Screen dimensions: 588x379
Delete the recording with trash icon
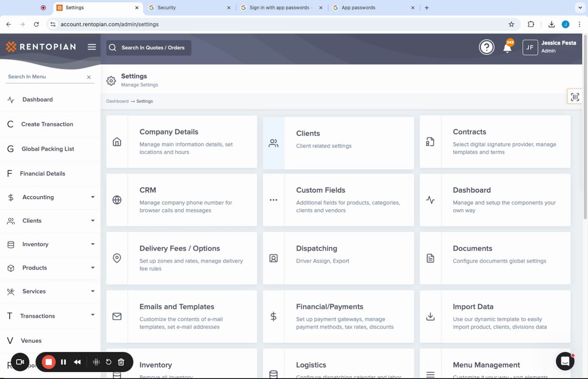[x=121, y=362]
